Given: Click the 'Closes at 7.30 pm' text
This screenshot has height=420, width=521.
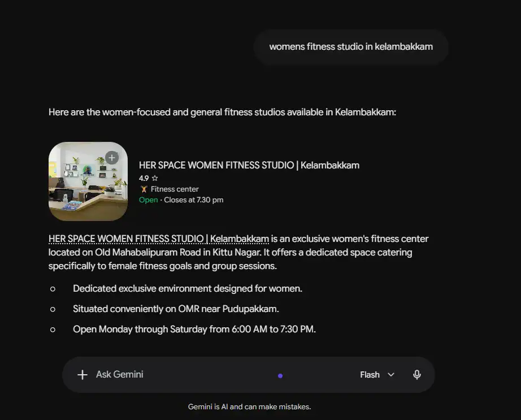Looking at the screenshot, I should click(193, 200).
